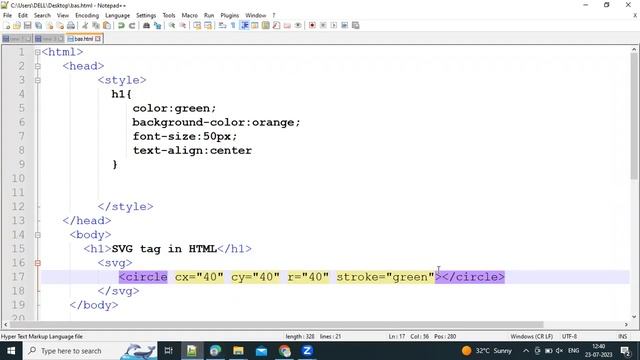Click the Save All toolbar icon
The width and height of the screenshot is (640, 360).
coord(38,25)
